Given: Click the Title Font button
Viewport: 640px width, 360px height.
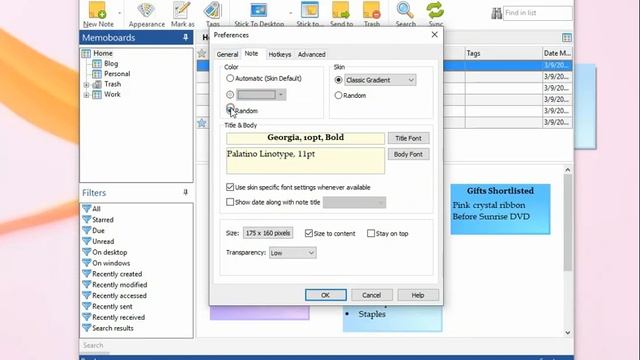Looking at the screenshot, I should (x=408, y=138).
